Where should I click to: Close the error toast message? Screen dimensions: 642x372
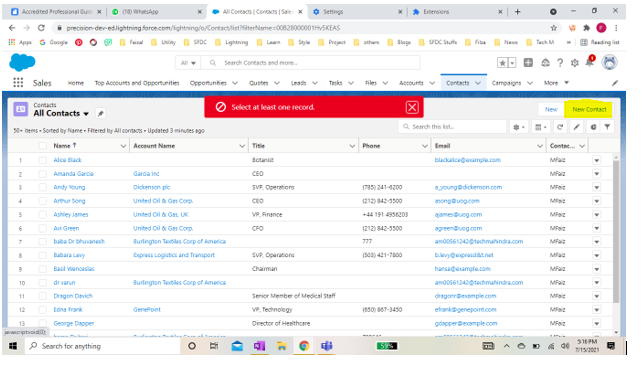412,107
